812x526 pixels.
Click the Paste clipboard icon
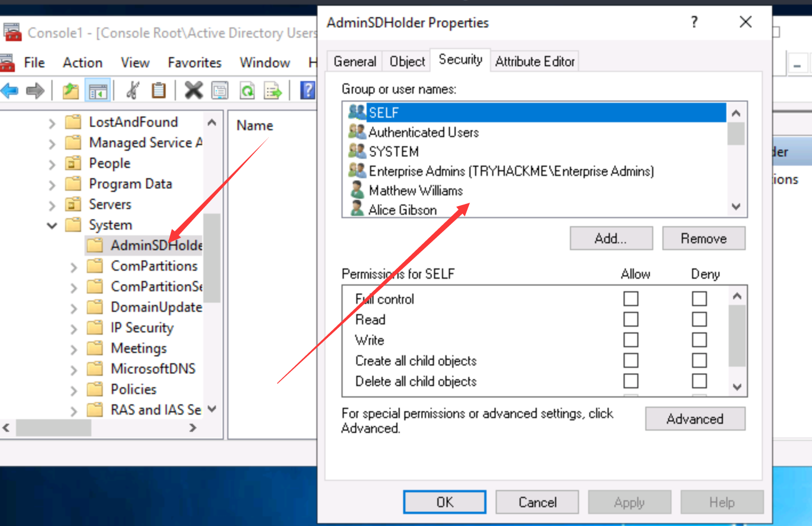coord(159,90)
